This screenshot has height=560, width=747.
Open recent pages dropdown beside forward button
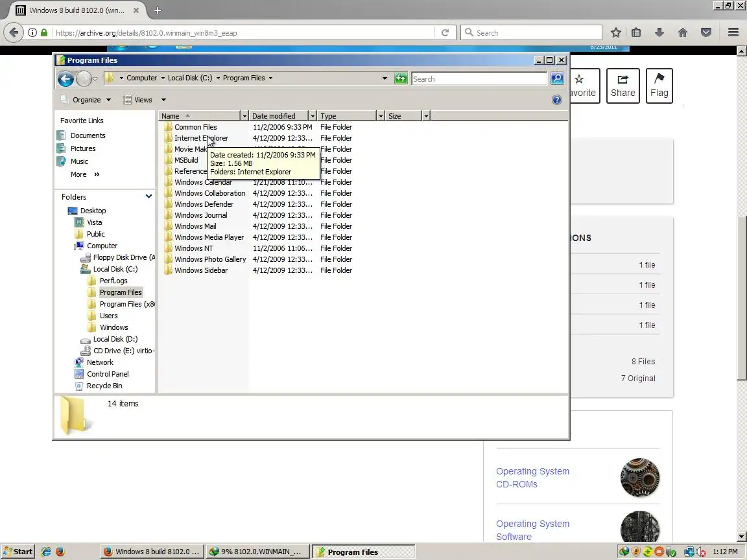pyautogui.click(x=95, y=78)
